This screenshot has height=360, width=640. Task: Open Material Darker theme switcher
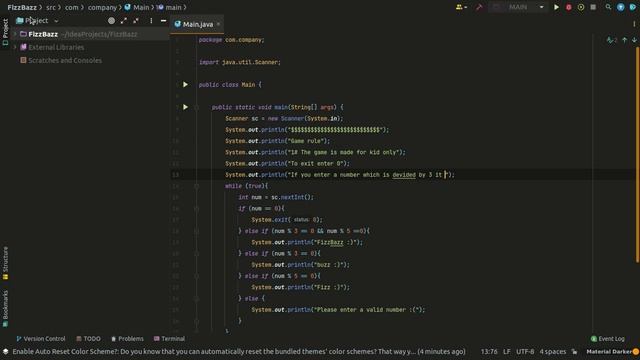[x=608, y=351]
